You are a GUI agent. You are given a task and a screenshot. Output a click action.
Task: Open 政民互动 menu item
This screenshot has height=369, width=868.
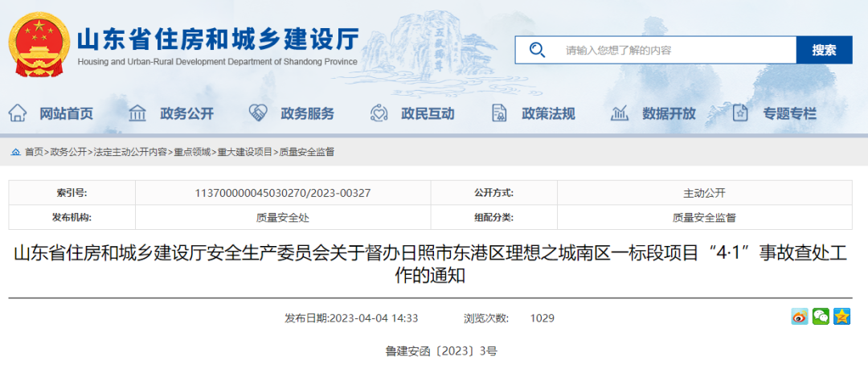(x=428, y=113)
